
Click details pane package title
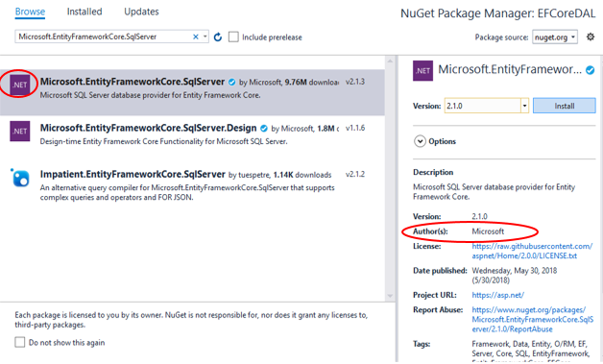[510, 70]
